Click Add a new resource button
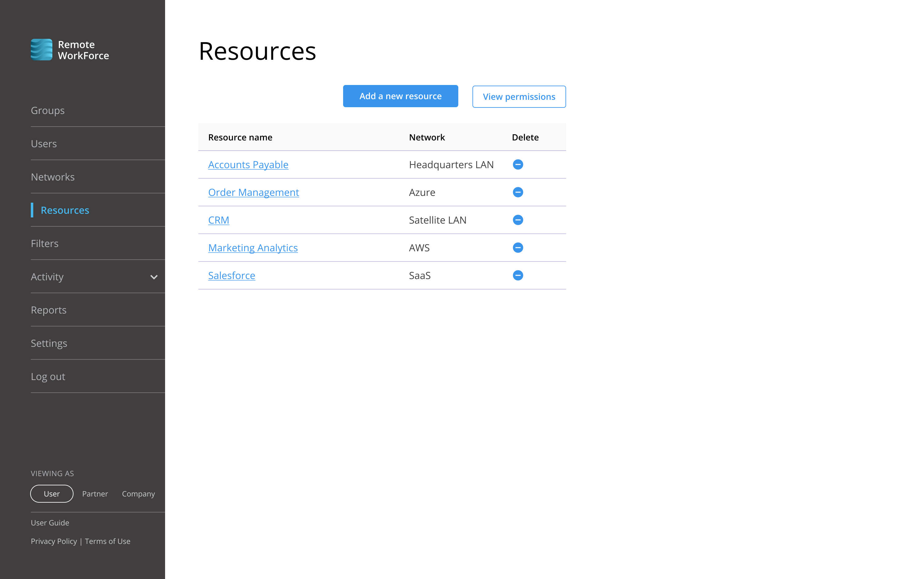The width and height of the screenshot is (924, 579). (400, 96)
